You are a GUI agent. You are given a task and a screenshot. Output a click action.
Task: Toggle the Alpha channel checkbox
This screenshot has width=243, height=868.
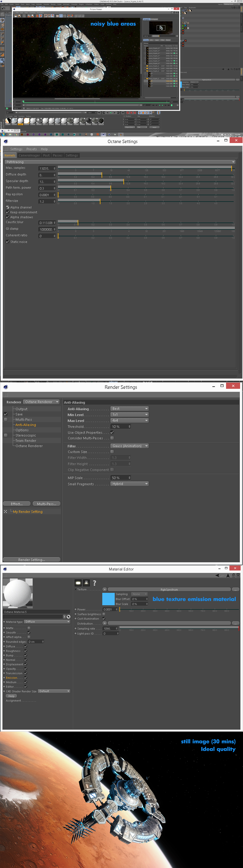[7, 207]
